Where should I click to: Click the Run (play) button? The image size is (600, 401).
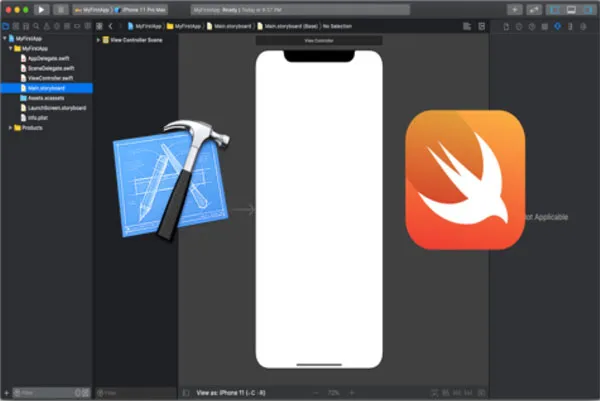[41, 9]
